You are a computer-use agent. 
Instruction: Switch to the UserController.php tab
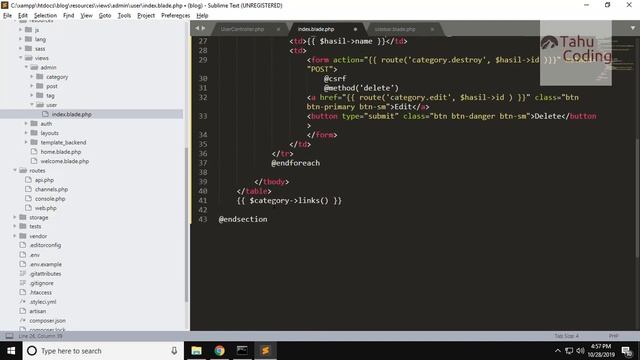[242, 29]
